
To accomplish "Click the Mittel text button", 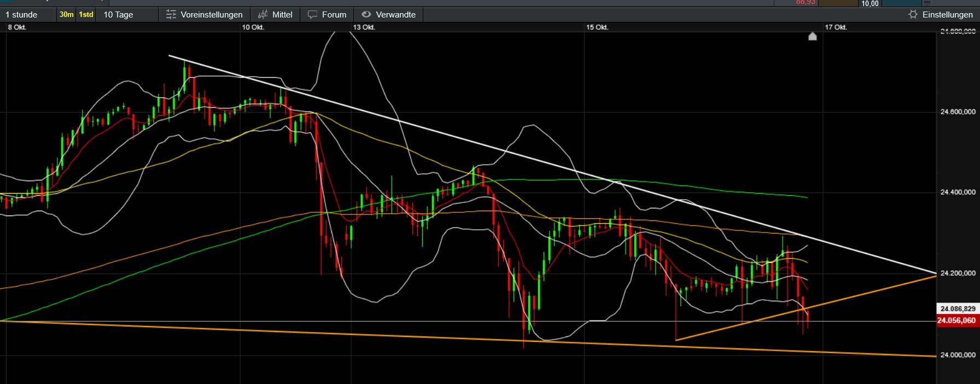I will coord(282,15).
